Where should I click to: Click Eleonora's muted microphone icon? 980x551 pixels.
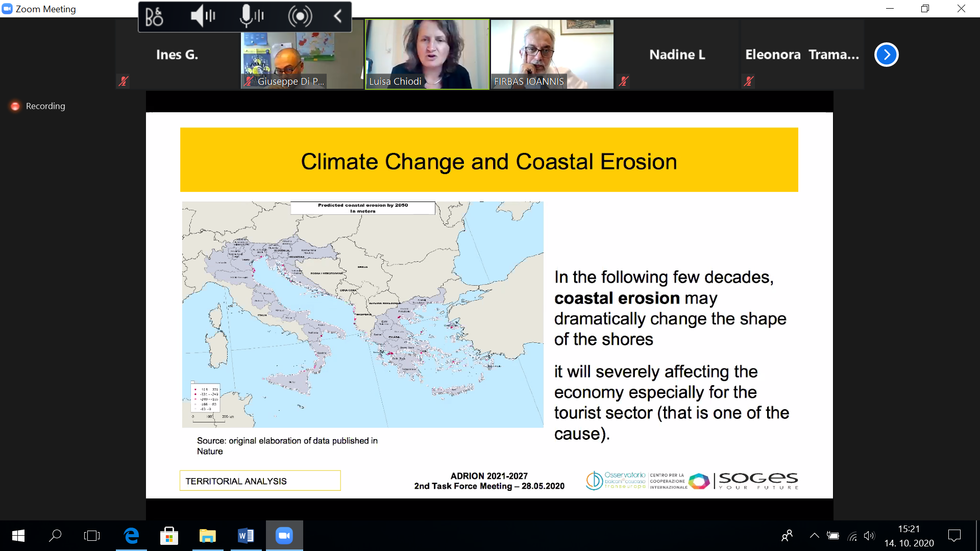(748, 81)
